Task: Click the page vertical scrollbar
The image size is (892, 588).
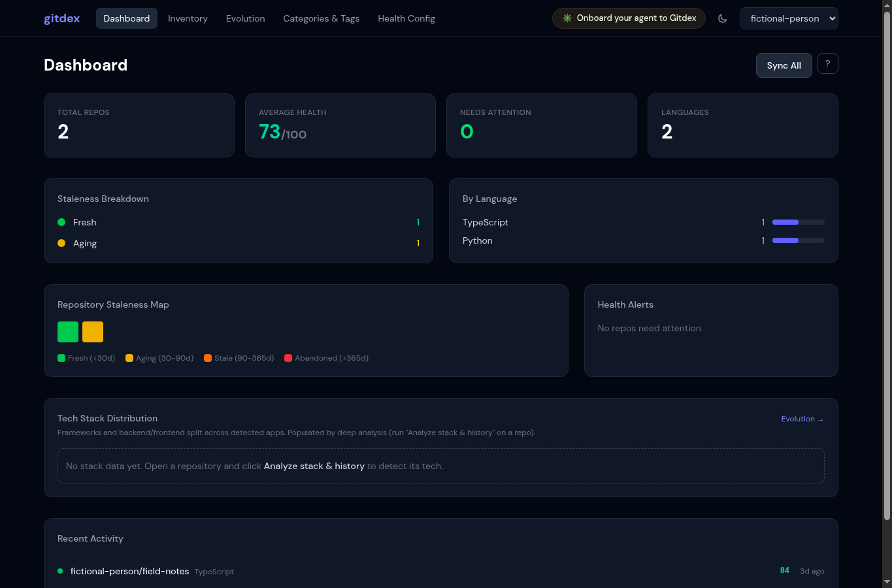Action: pos(887,265)
